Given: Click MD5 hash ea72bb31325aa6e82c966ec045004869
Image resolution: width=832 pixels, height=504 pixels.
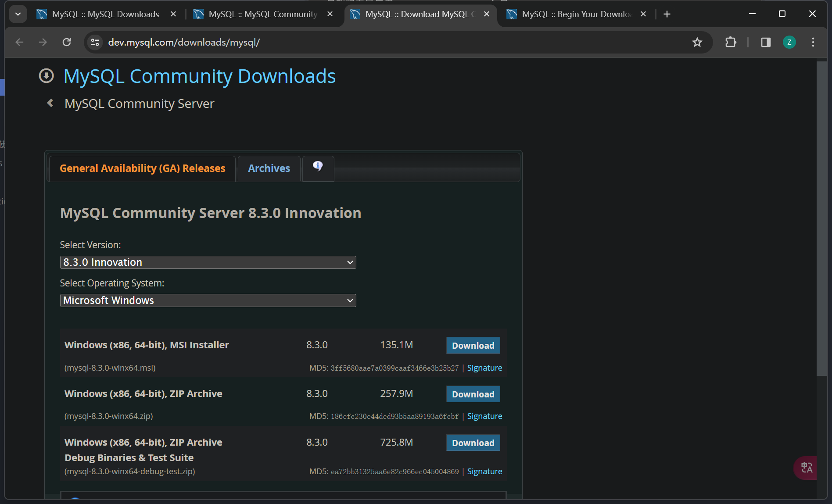Looking at the screenshot, I should tap(394, 472).
